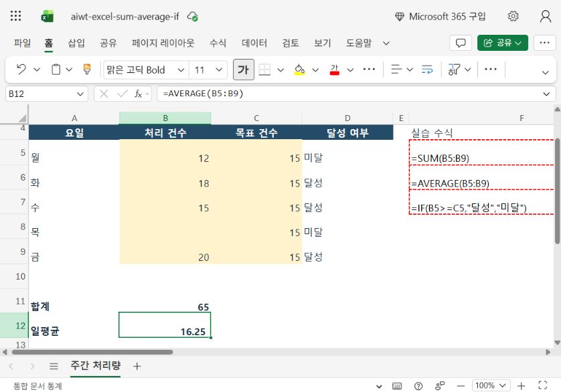Open the font name 맑은 고딕 Bold dropdown

click(x=181, y=70)
